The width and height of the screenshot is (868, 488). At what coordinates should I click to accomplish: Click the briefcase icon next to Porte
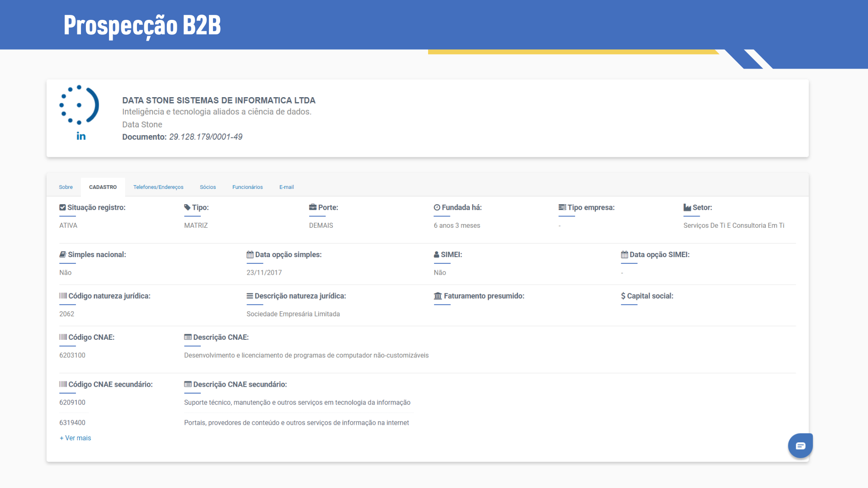tap(313, 207)
